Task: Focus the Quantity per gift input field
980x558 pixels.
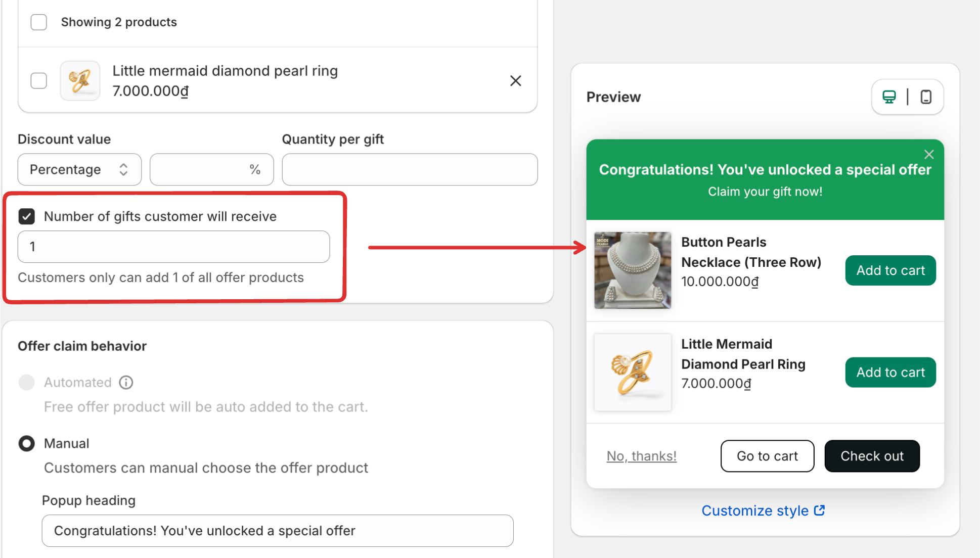Action: (x=410, y=169)
